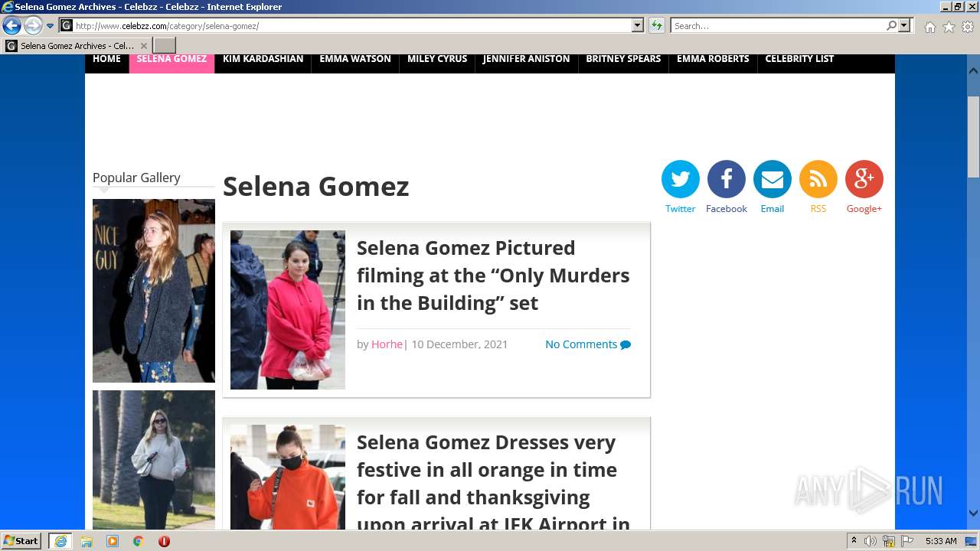
Task: Launch the media player taskbar icon
Action: (x=113, y=541)
